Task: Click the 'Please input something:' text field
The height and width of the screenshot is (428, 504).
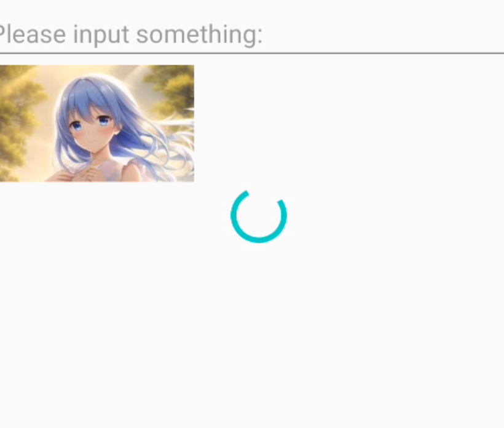Action: (252, 34)
